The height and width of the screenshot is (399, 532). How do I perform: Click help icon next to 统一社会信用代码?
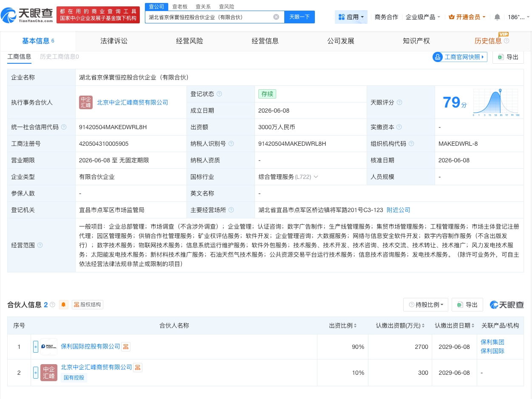click(x=64, y=127)
